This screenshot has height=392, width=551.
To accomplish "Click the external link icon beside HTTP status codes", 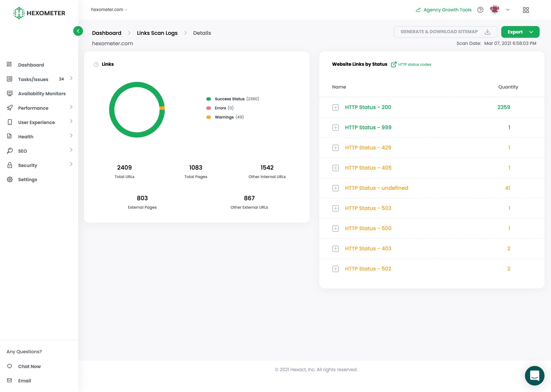I will [393, 64].
